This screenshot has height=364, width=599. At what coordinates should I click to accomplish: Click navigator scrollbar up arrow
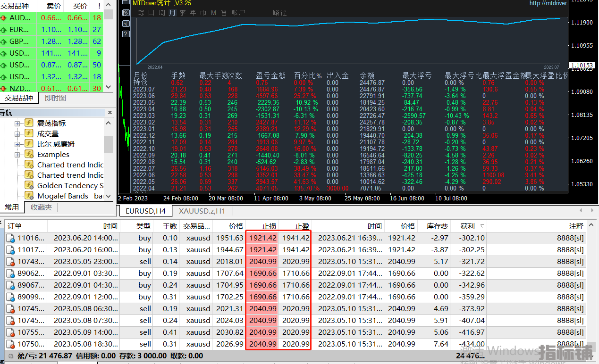[109, 123]
